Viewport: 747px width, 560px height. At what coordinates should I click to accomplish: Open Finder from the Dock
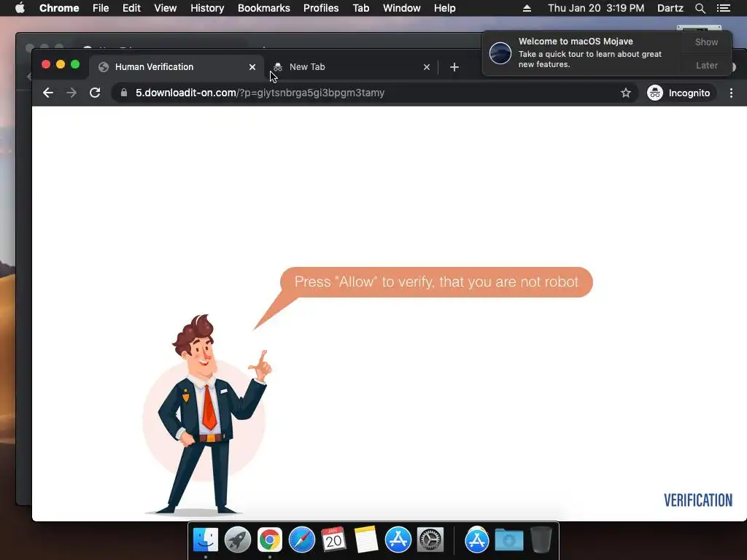click(x=206, y=540)
